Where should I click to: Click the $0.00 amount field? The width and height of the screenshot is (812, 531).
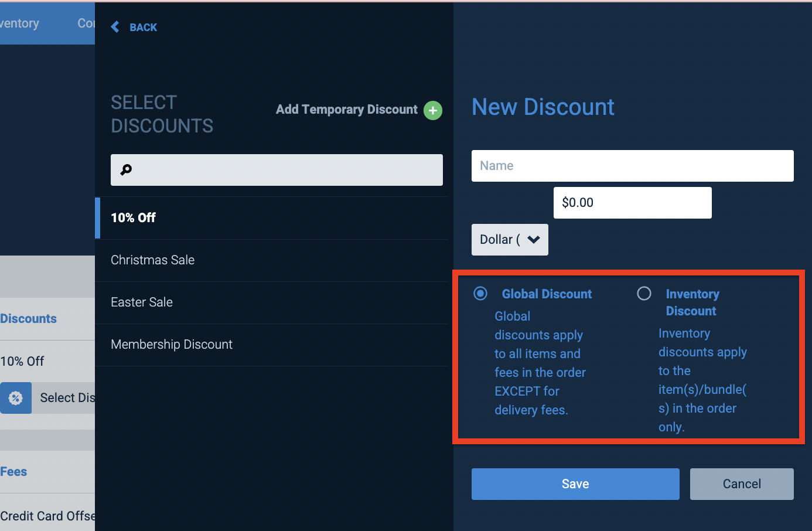pos(632,202)
